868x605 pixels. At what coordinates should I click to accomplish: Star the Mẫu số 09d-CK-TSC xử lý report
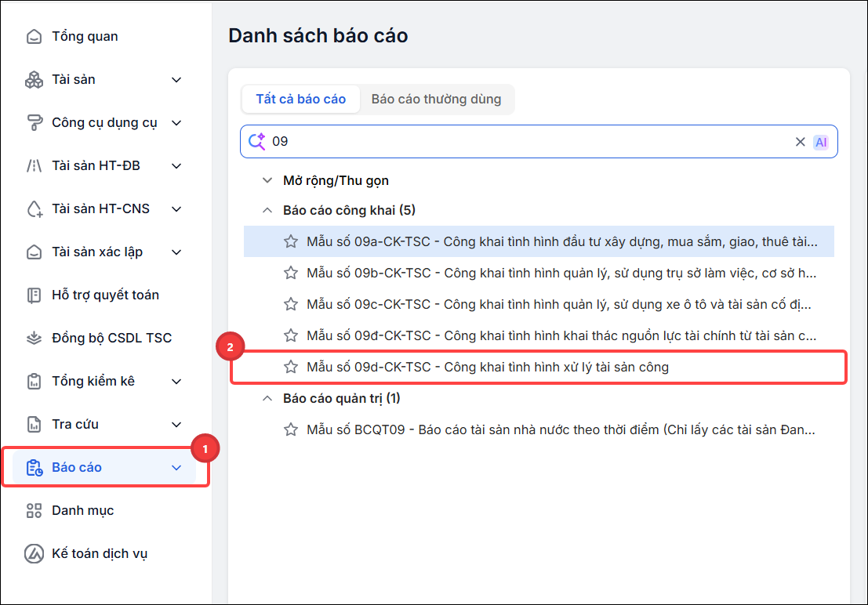[291, 367]
